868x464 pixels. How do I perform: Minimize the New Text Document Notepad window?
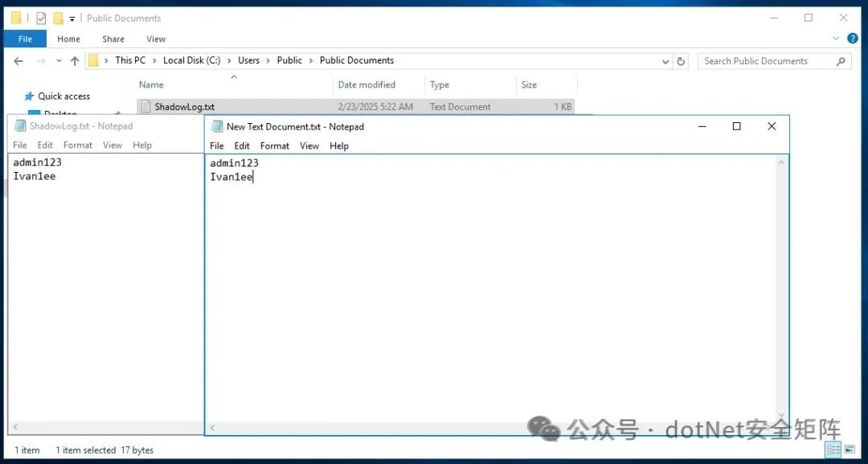702,127
